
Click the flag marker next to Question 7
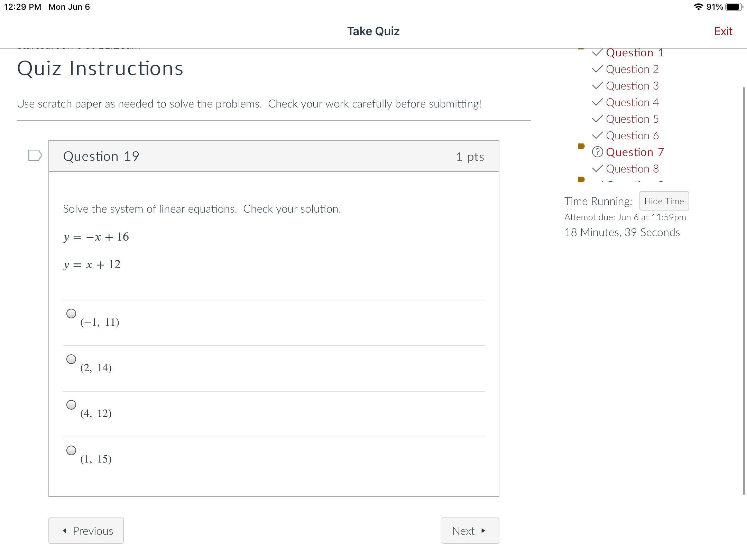[581, 146]
